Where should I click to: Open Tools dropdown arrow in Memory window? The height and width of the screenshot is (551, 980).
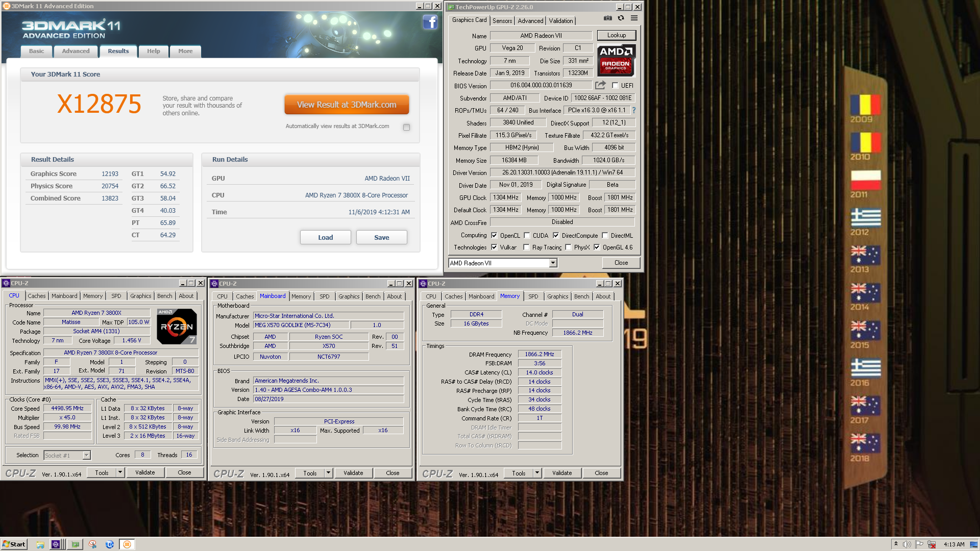coord(537,473)
